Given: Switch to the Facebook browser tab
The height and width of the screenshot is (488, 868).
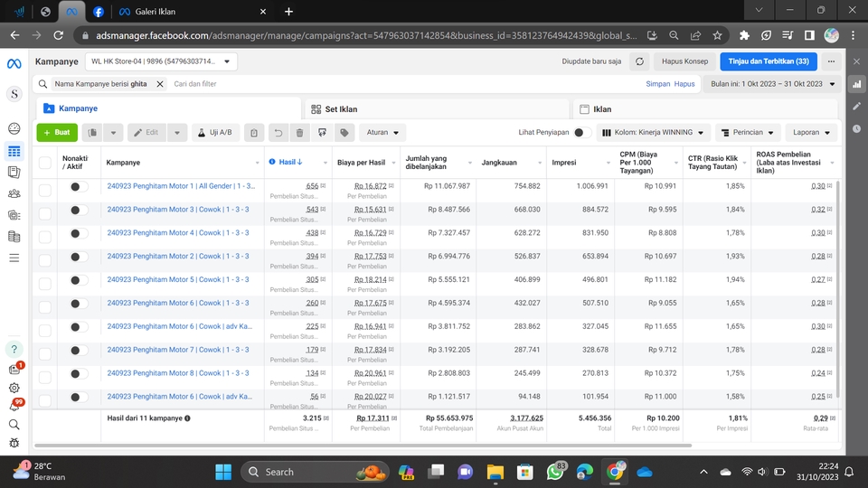Looking at the screenshot, I should click(98, 12).
